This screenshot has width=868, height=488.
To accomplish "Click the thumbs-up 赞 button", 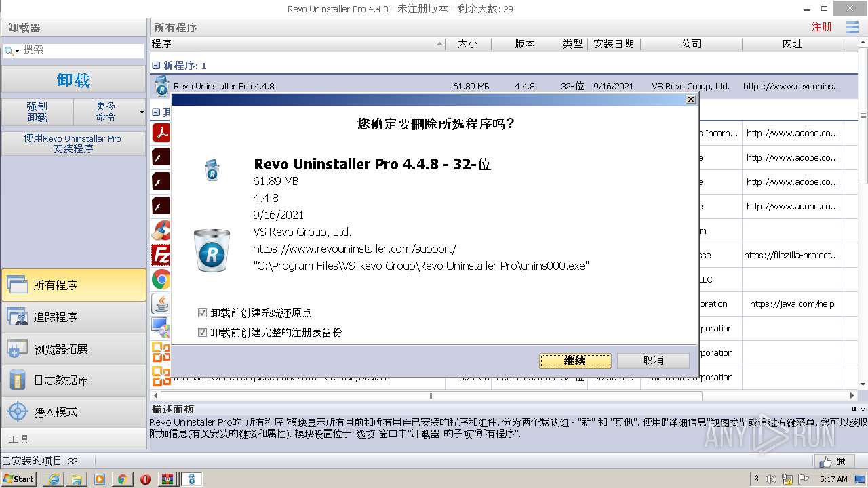I will click(x=833, y=462).
